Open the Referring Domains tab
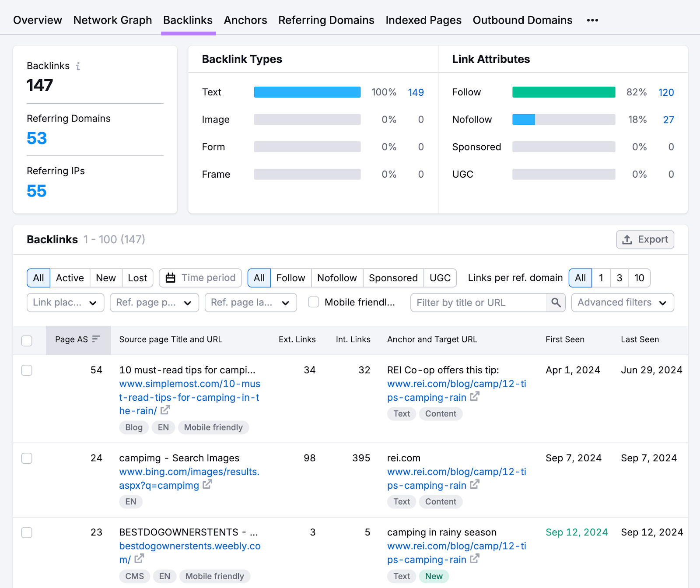The height and width of the screenshot is (588, 700). pos(326,20)
